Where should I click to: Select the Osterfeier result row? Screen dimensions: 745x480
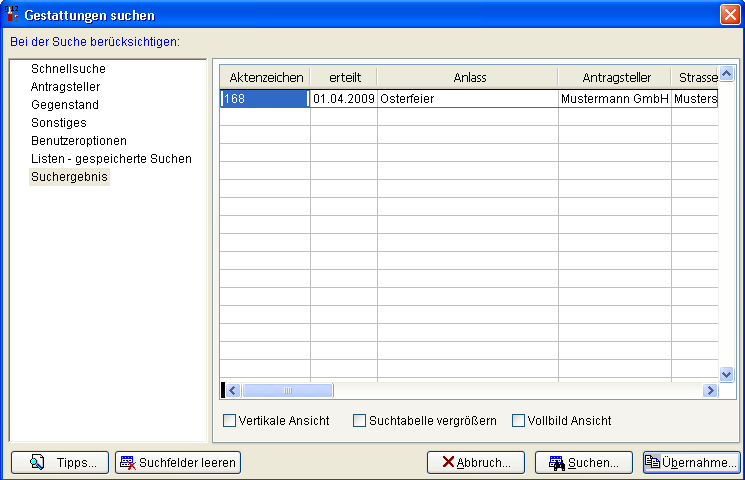[x=466, y=99]
